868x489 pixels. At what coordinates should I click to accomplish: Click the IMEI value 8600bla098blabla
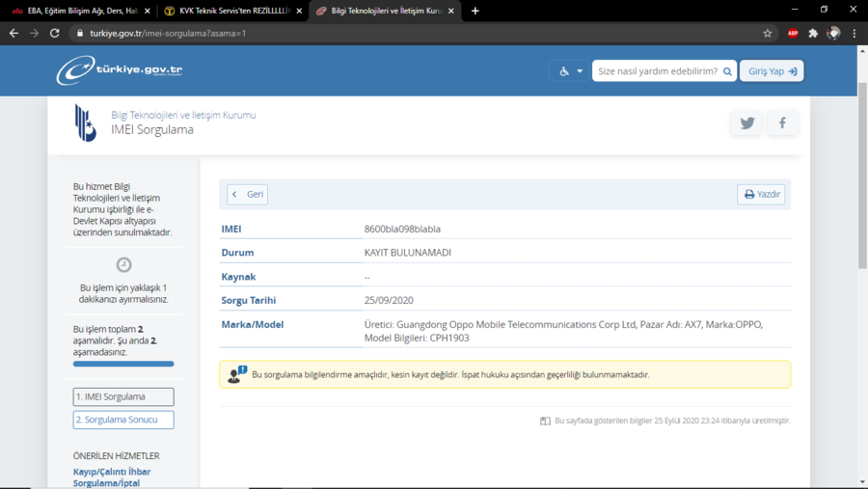402,229
